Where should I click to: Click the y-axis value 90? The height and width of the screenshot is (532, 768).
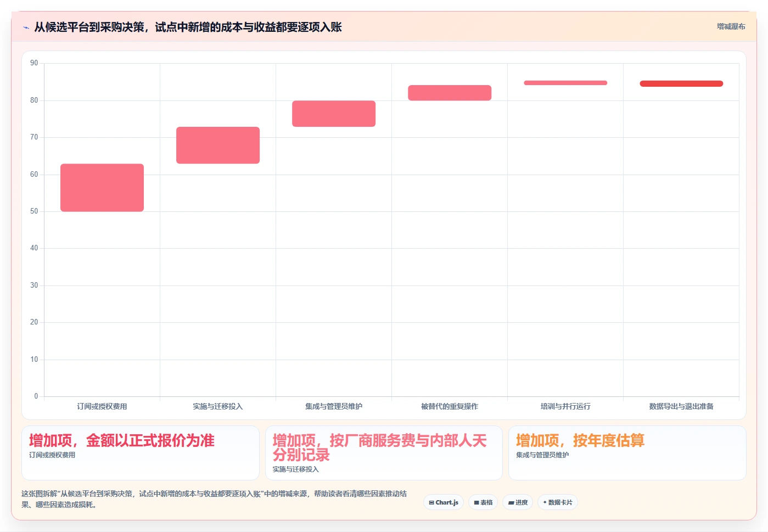tap(34, 63)
